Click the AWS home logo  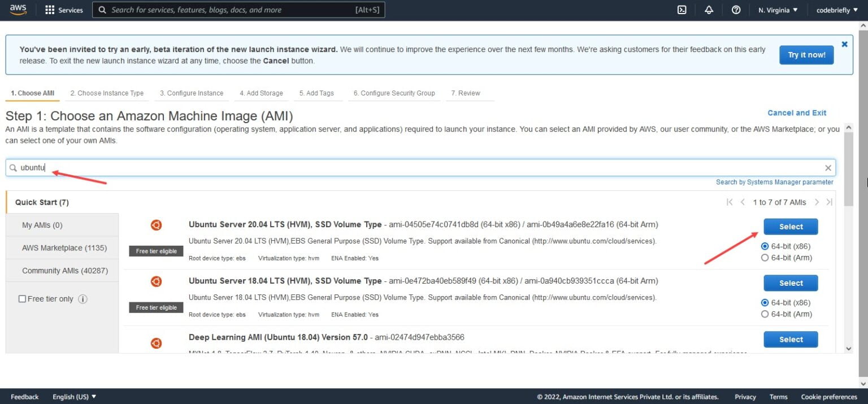(x=18, y=9)
